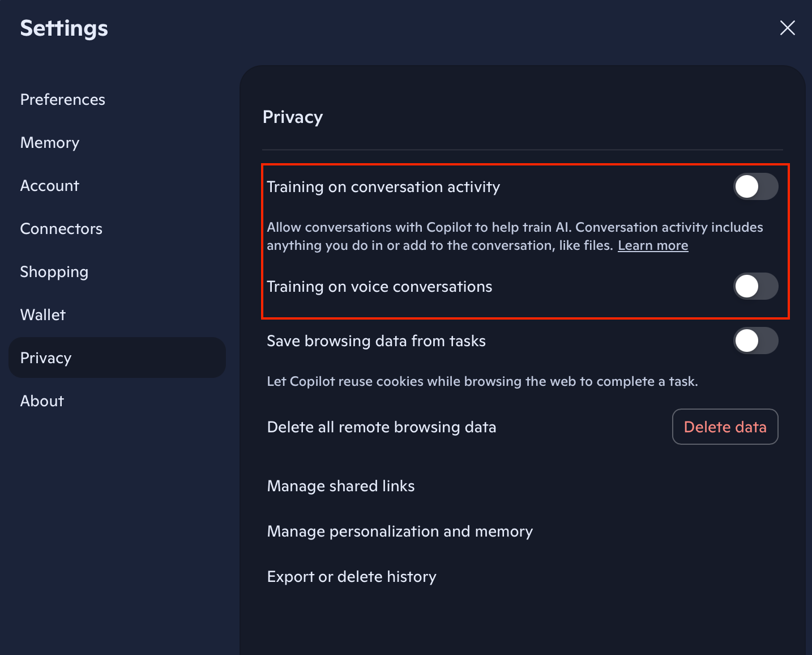Click the 'Let Copilot reuse cookies' description text

tap(482, 381)
